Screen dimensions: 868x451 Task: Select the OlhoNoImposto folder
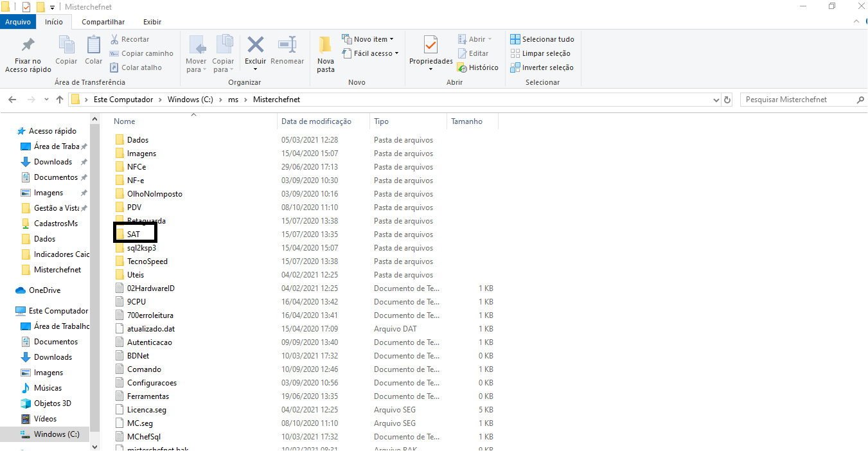(154, 194)
